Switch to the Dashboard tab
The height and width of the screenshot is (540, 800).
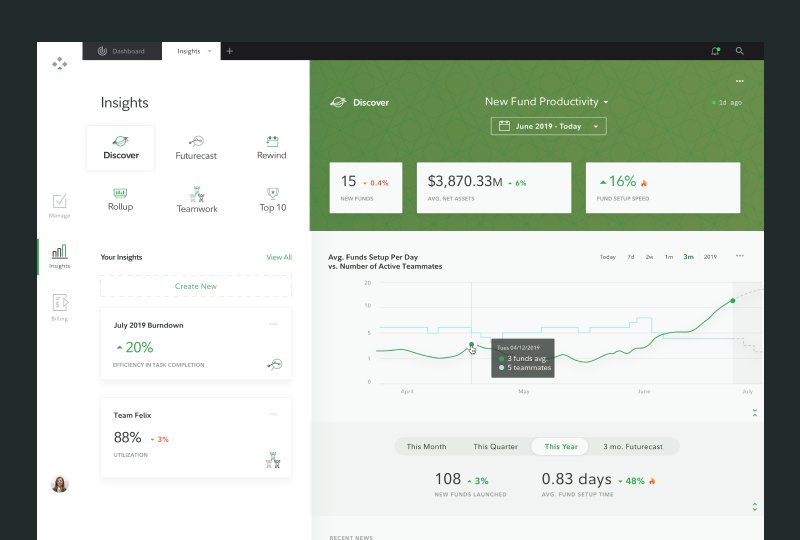tap(122, 51)
